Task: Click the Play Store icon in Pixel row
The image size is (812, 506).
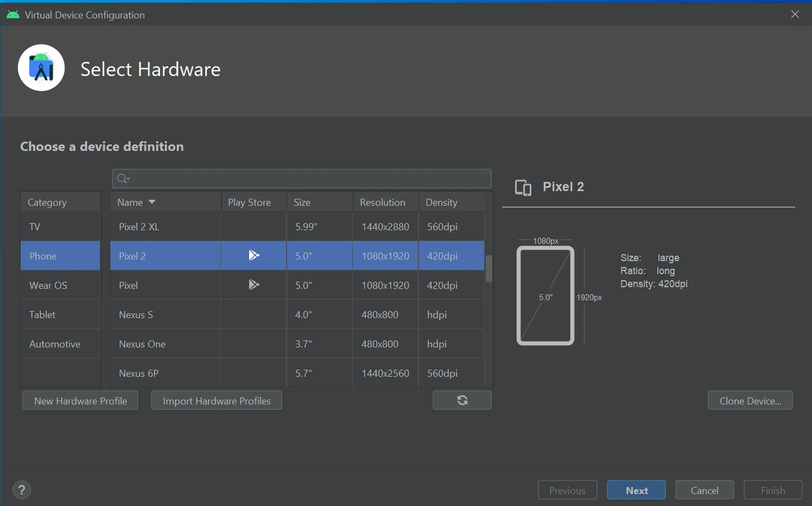Action: point(254,284)
